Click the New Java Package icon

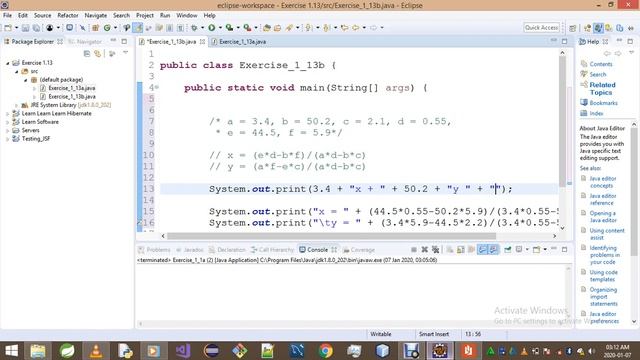click(96, 28)
